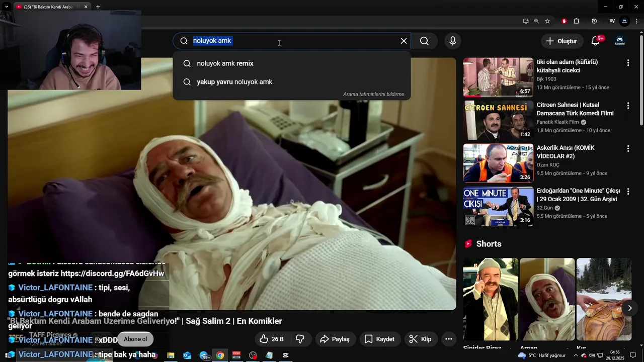Viewport: 644px width, 362px height.
Task: Open the extensions puzzle icon
Action: [x=577, y=21]
